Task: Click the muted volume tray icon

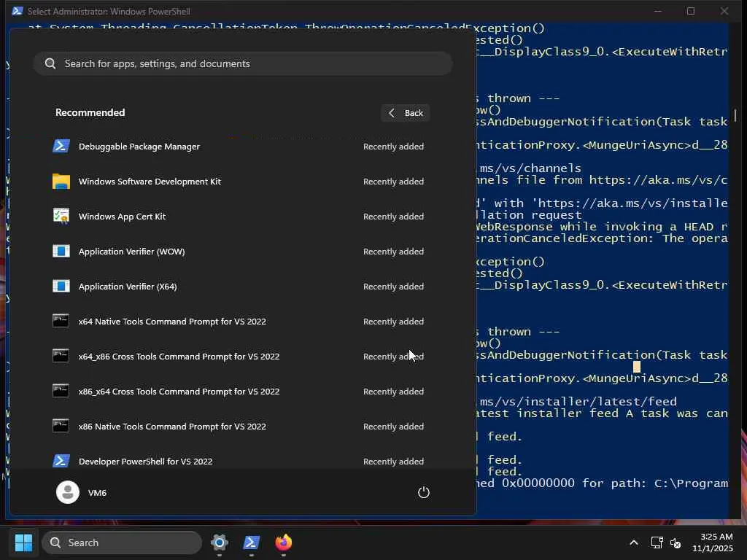Action: (x=676, y=542)
